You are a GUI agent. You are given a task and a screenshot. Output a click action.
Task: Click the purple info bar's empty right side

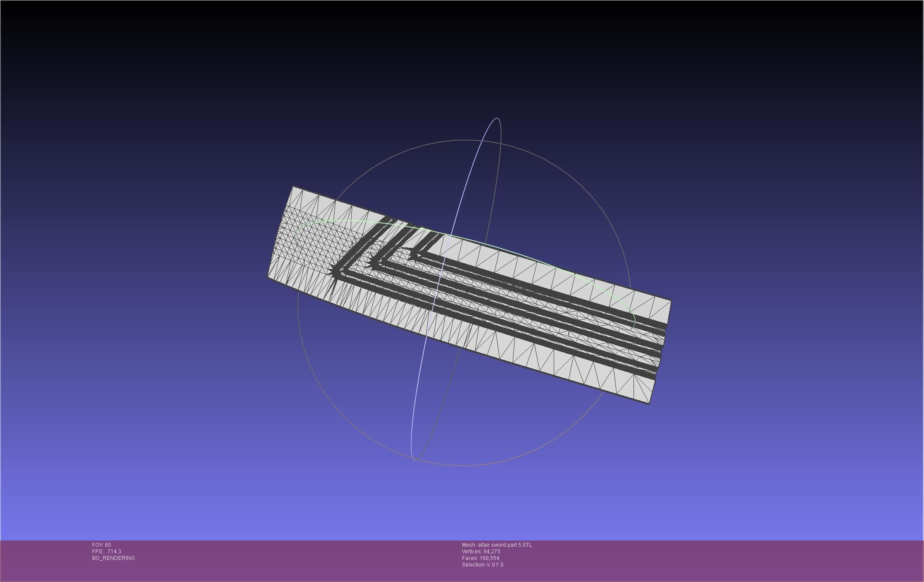click(749, 560)
